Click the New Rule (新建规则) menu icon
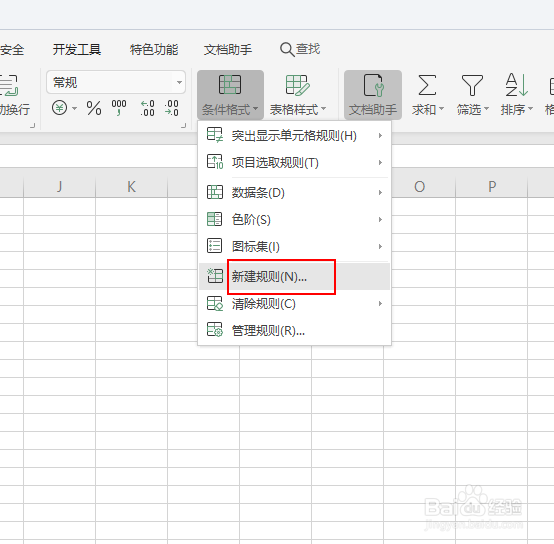Viewport: 554px width, 544px height. click(x=215, y=276)
